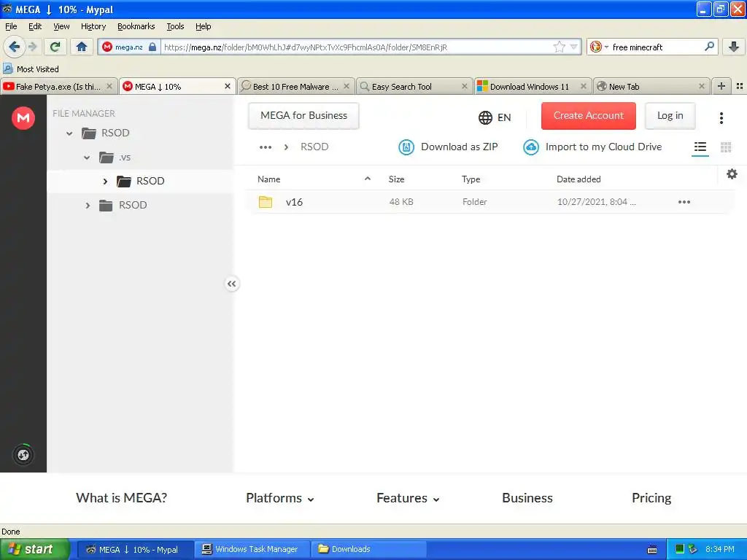This screenshot has height=560, width=747.
Task: Open the list-all-tabs grid icon
Action: (740, 86)
